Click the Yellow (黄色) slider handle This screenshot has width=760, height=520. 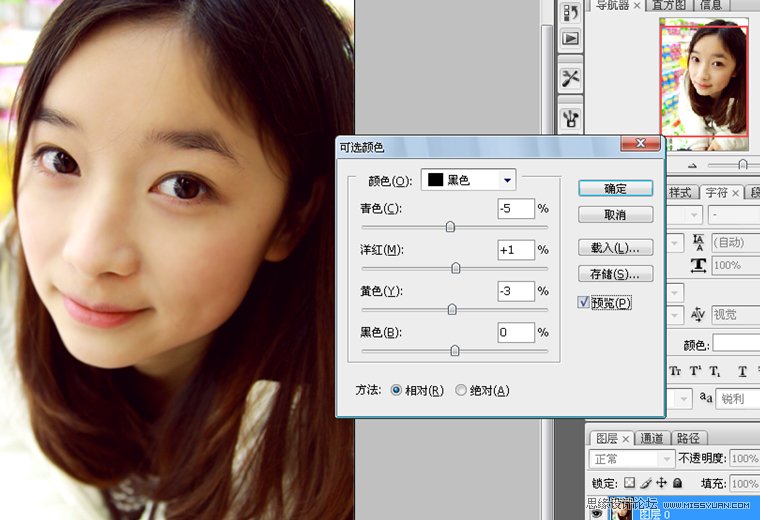tap(452, 309)
